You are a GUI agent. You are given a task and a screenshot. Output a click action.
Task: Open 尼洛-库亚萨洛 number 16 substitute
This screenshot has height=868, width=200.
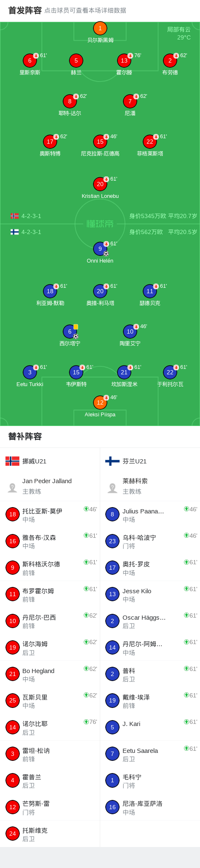(x=150, y=807)
